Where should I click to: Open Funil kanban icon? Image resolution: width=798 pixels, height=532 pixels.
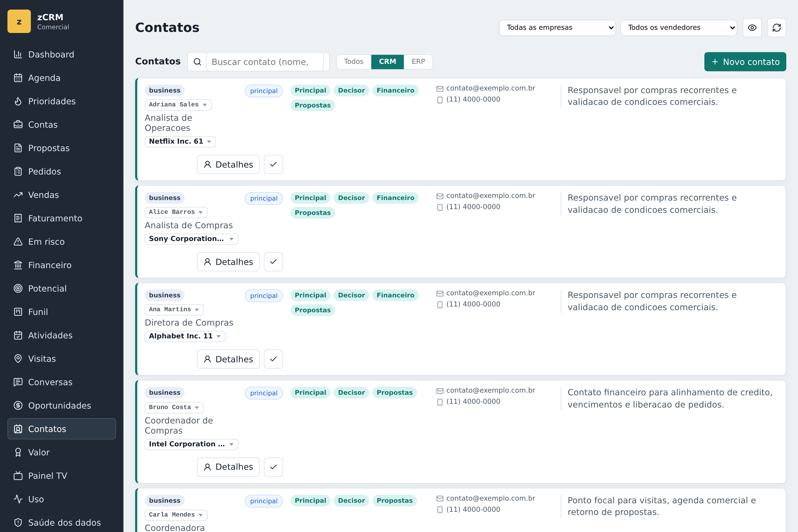[x=18, y=312]
